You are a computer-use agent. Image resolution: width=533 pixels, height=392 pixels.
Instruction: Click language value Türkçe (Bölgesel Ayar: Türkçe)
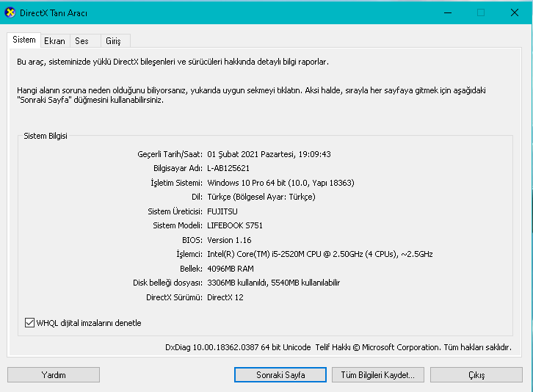coord(261,197)
